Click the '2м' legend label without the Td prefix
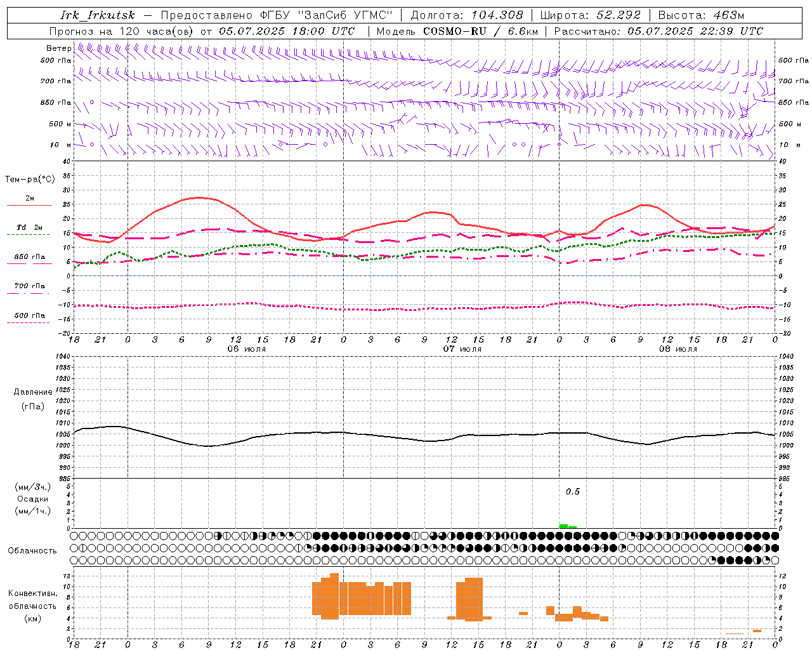 coord(30,199)
